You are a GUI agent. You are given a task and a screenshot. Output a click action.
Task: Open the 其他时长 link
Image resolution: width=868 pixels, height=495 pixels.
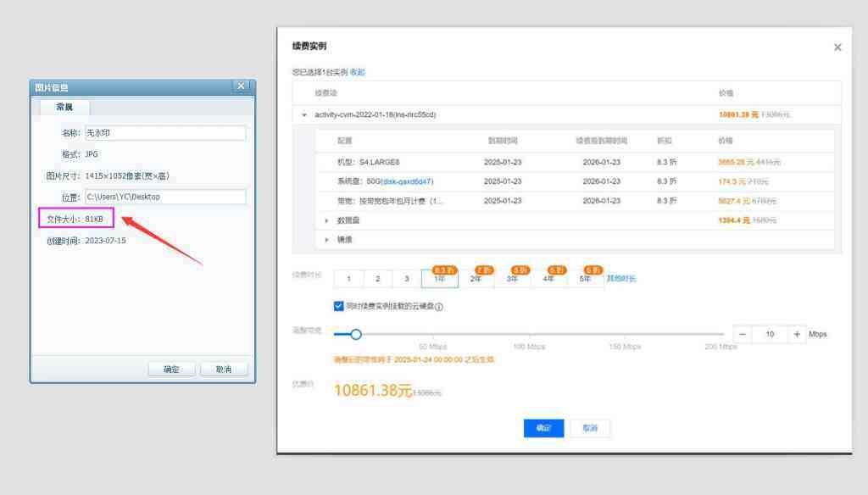point(620,279)
